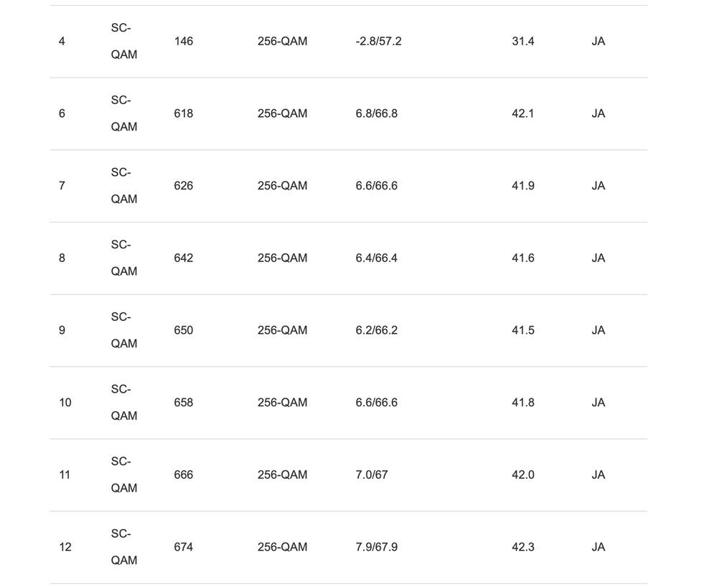The width and height of the screenshot is (717, 588).
Task: Click the frequency value 146
Action: [x=183, y=42]
